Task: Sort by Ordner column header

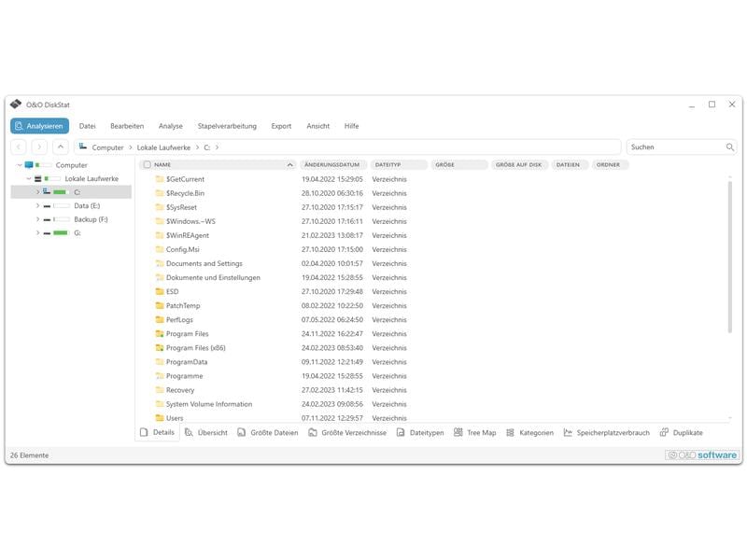Action: coord(610,165)
